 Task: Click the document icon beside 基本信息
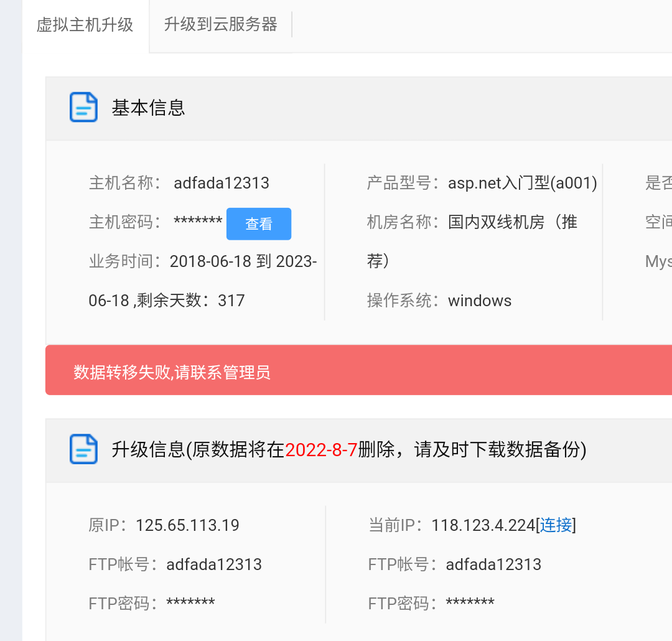pyautogui.click(x=83, y=107)
